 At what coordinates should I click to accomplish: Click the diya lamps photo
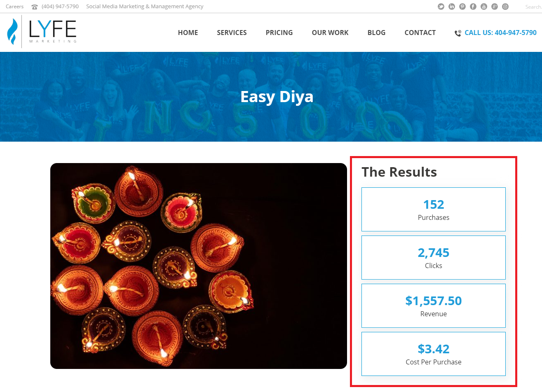[x=198, y=266]
